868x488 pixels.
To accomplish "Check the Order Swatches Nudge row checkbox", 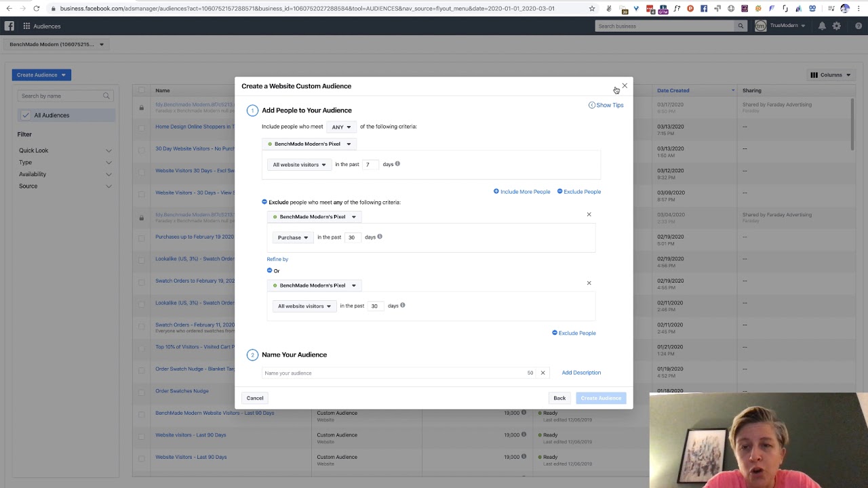I will tap(141, 391).
